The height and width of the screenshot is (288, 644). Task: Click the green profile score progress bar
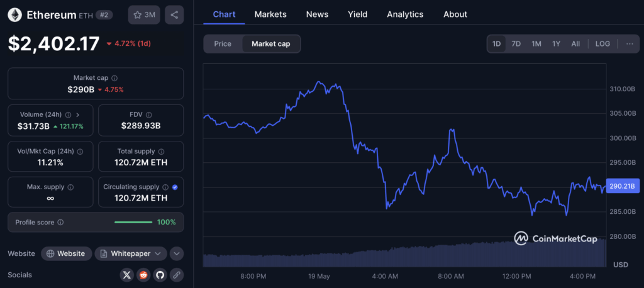coord(133,222)
